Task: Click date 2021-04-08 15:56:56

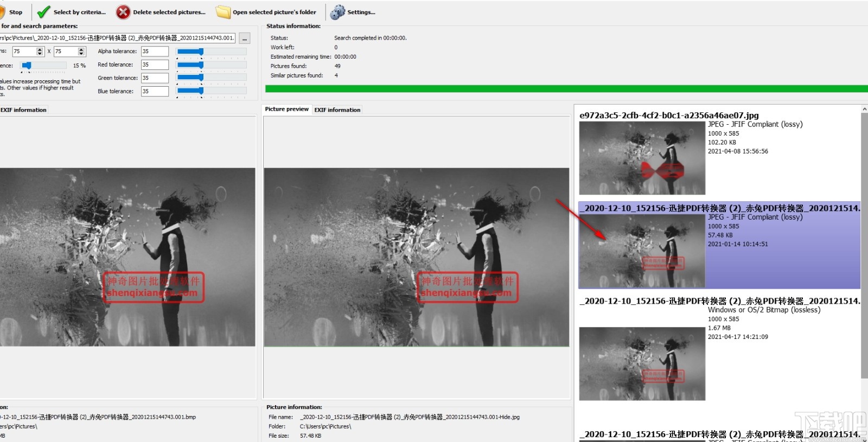Action: pyautogui.click(x=738, y=151)
